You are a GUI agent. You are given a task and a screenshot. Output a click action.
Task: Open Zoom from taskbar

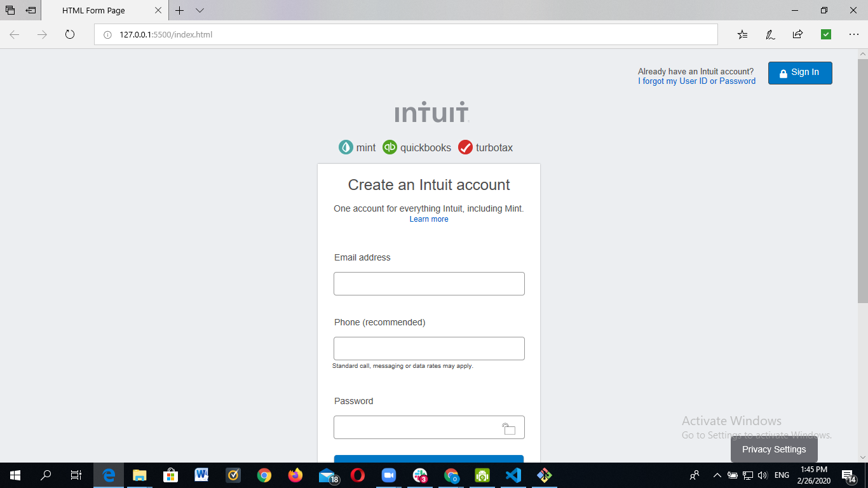click(389, 475)
